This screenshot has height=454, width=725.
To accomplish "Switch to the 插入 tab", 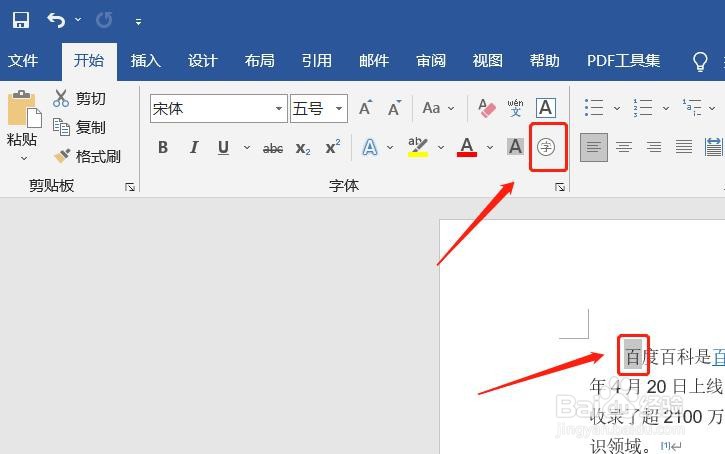I will [146, 61].
